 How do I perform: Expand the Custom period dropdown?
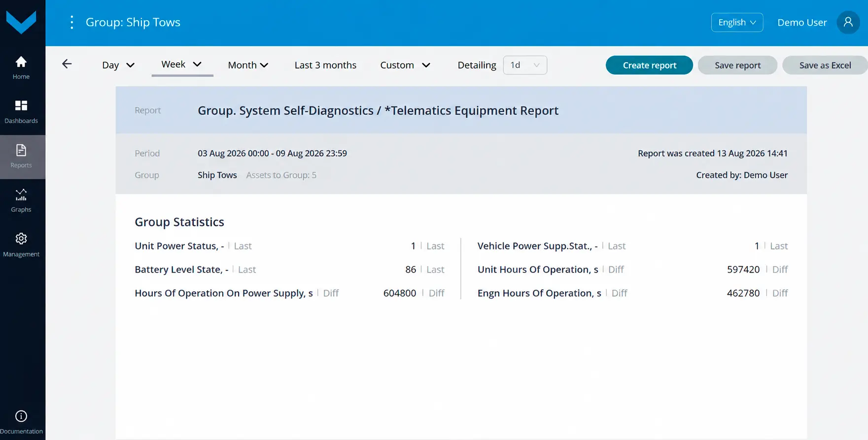(x=405, y=65)
